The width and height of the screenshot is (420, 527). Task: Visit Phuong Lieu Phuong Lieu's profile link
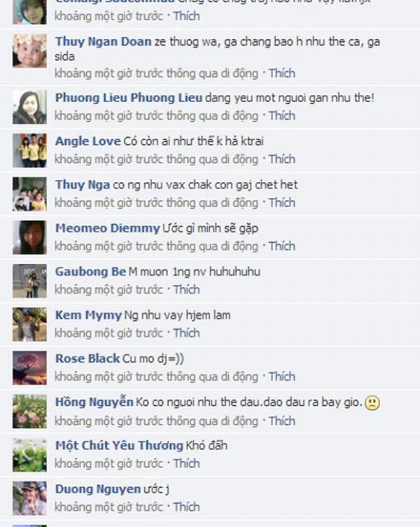(129, 98)
